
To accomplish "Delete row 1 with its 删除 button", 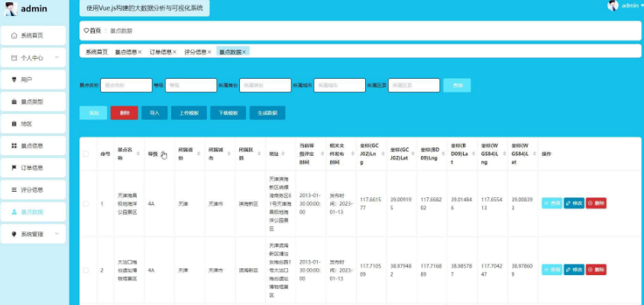I will coord(596,203).
